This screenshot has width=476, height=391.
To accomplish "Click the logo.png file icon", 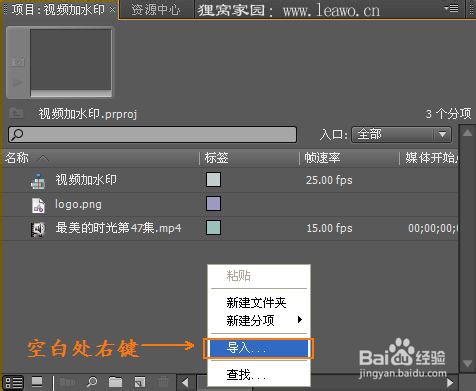I will tap(38, 205).
